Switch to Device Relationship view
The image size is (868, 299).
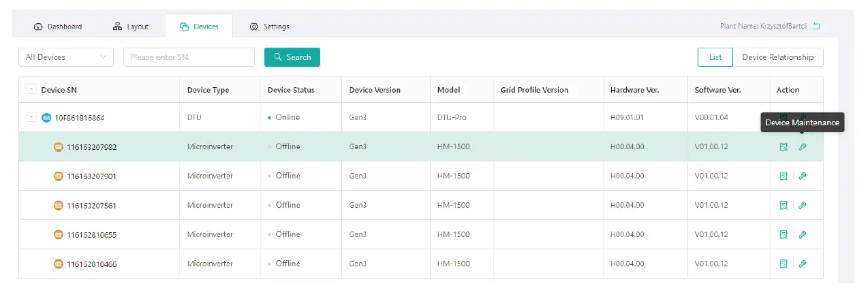pos(777,57)
